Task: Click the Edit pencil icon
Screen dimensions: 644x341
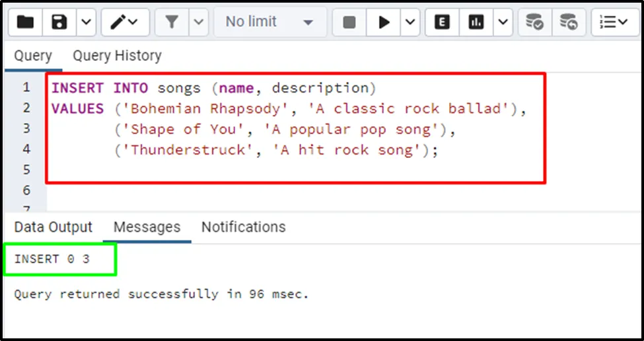Action: pyautogui.click(x=124, y=22)
